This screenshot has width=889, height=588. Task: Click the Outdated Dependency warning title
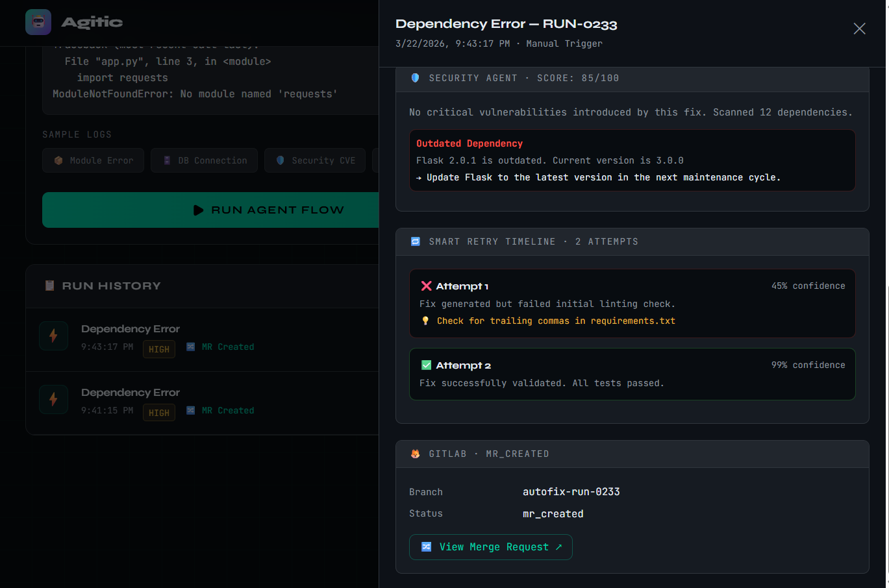470,143
